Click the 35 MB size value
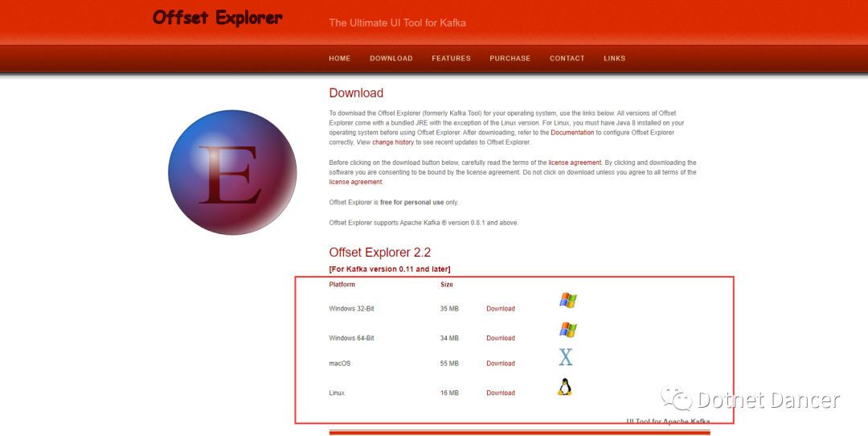The width and height of the screenshot is (868, 436). [449, 309]
